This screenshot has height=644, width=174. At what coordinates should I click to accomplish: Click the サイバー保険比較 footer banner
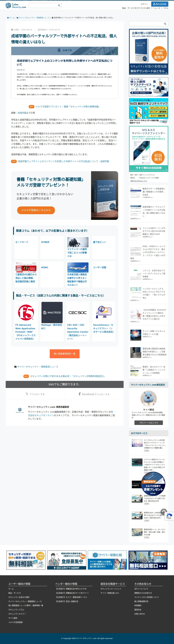click(x=107, y=560)
